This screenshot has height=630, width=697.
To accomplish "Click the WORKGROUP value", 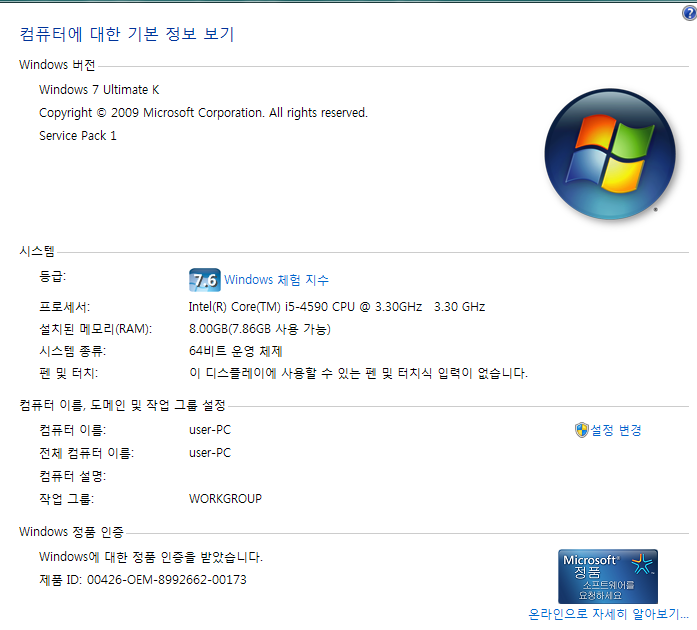I will pyautogui.click(x=225, y=499).
